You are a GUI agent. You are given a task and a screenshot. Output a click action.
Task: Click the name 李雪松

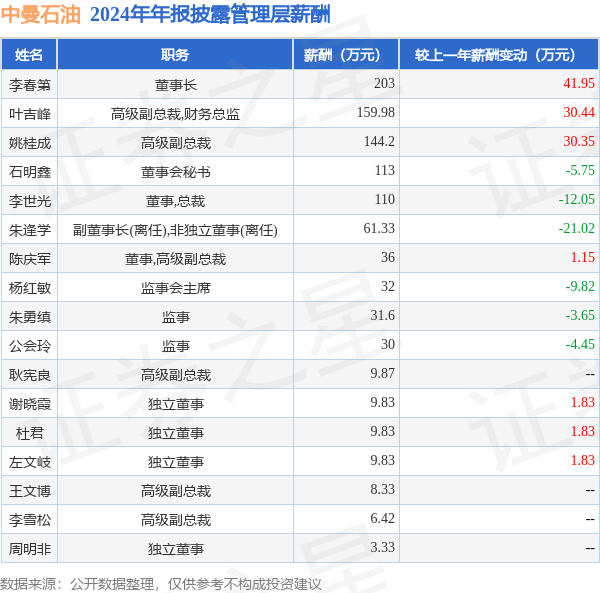[30, 520]
